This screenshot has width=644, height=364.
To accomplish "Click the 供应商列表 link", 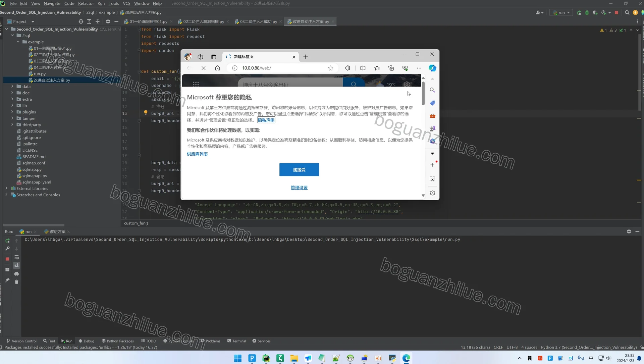I will pos(197,154).
